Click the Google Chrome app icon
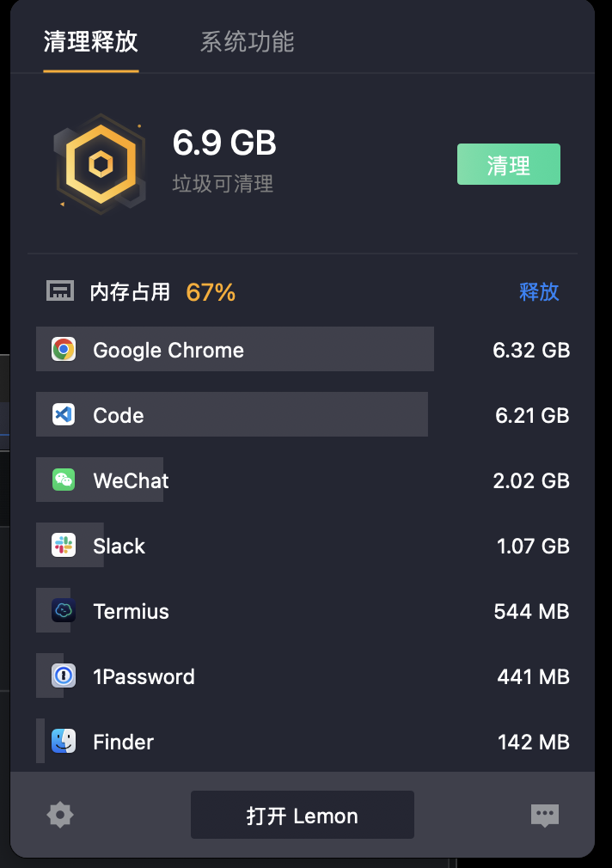The image size is (612, 868). [x=64, y=349]
